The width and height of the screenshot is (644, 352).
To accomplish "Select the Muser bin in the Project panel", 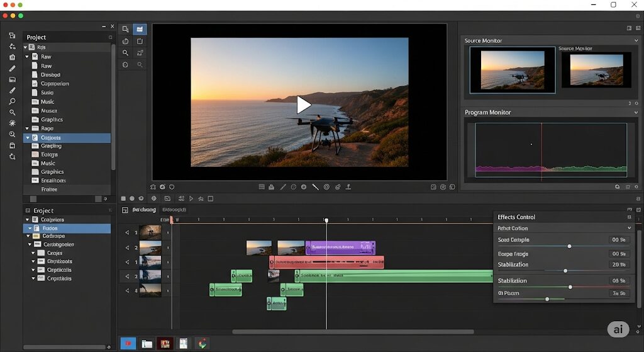I will point(49,111).
